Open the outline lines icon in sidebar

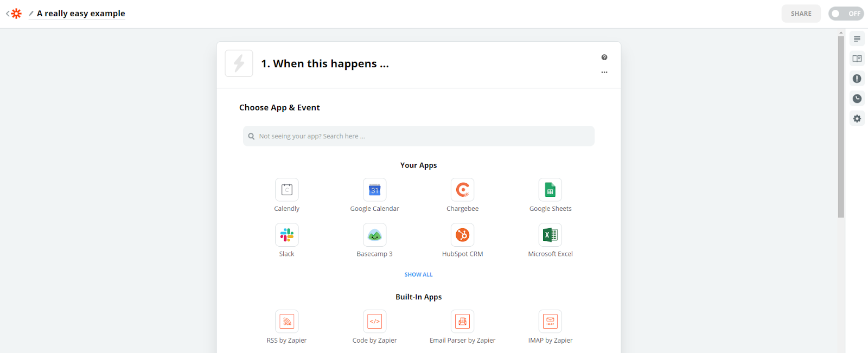click(x=857, y=39)
